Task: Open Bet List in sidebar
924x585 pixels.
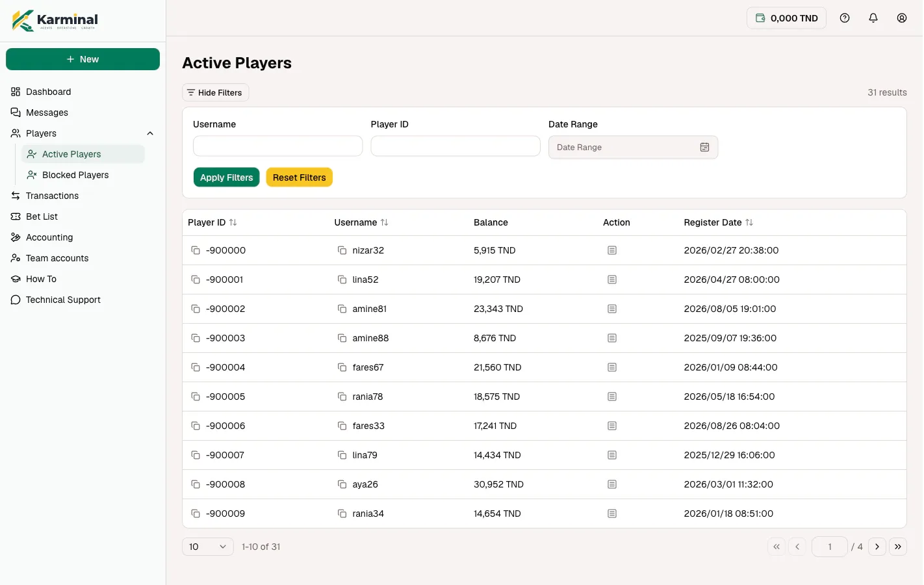Action: (x=83, y=216)
